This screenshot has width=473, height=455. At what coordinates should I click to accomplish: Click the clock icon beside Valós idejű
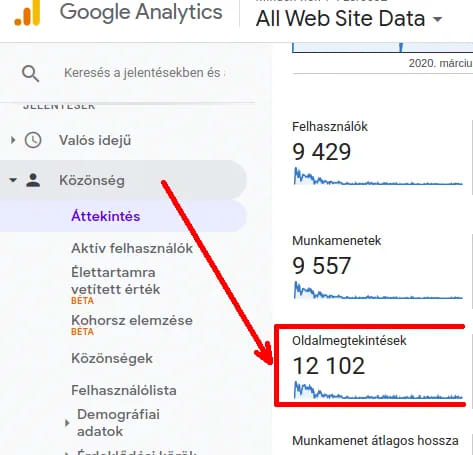click(33, 140)
